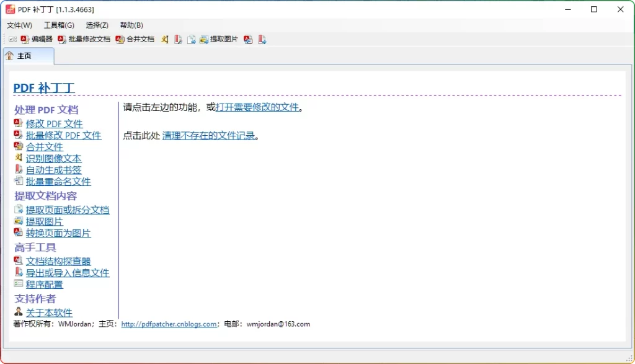Screen dimensions: 635x364
Task: Click the 导出或导入信息文件 toolbar icon
Action: coord(262,39)
